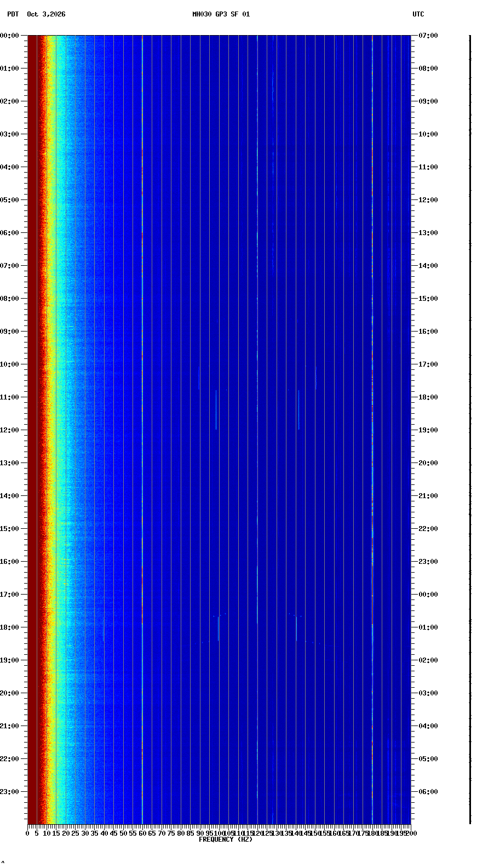Click the title 'MH030 GP3 SF 01'

point(221,14)
